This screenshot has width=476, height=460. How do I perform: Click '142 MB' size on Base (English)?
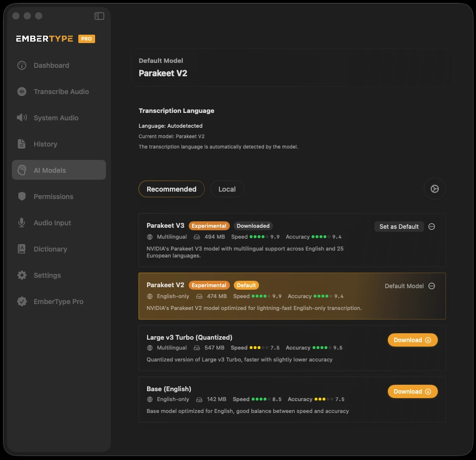tap(216, 400)
